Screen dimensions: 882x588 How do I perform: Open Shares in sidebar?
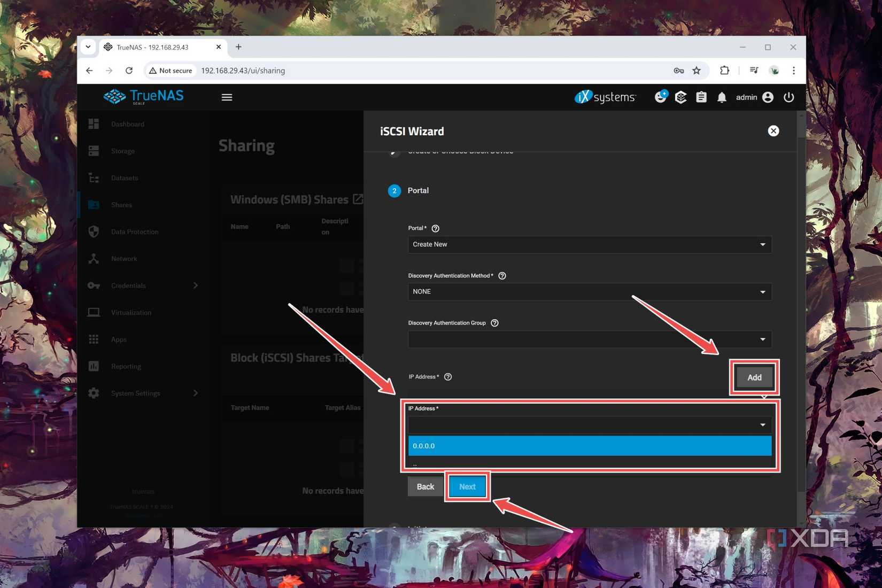pos(121,205)
